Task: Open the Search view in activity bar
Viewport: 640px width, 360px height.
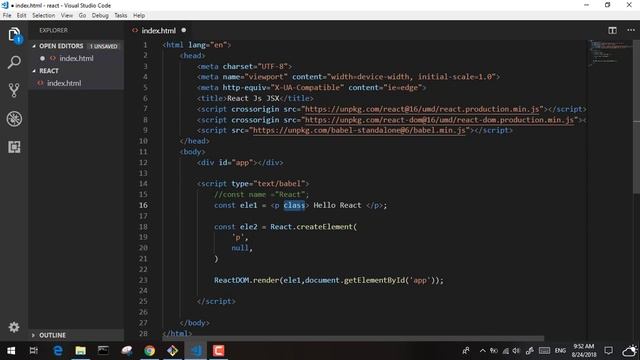Action: 14,62
